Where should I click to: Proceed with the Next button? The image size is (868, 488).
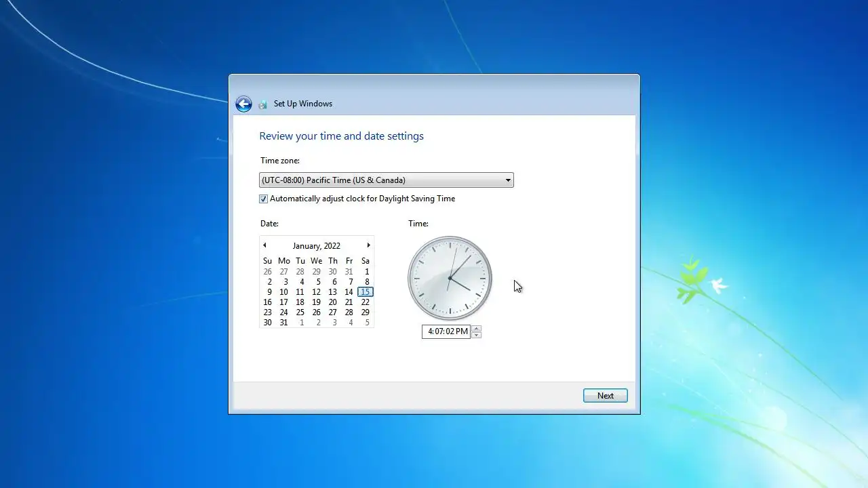[x=606, y=396]
